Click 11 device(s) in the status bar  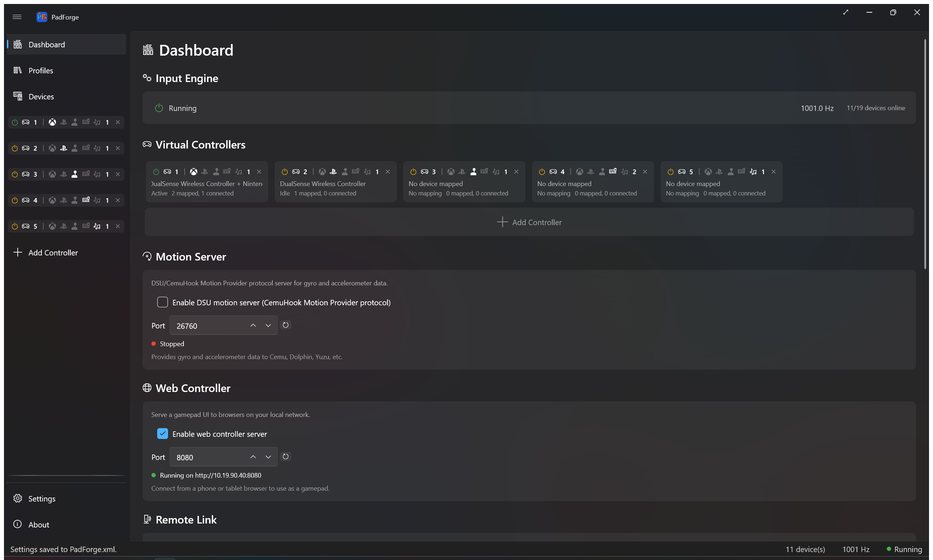tap(805, 550)
